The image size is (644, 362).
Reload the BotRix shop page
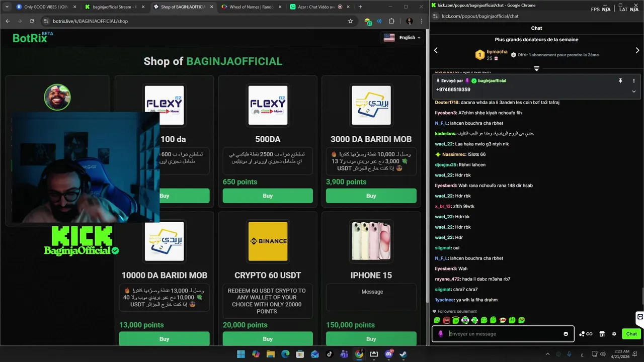coord(32,21)
